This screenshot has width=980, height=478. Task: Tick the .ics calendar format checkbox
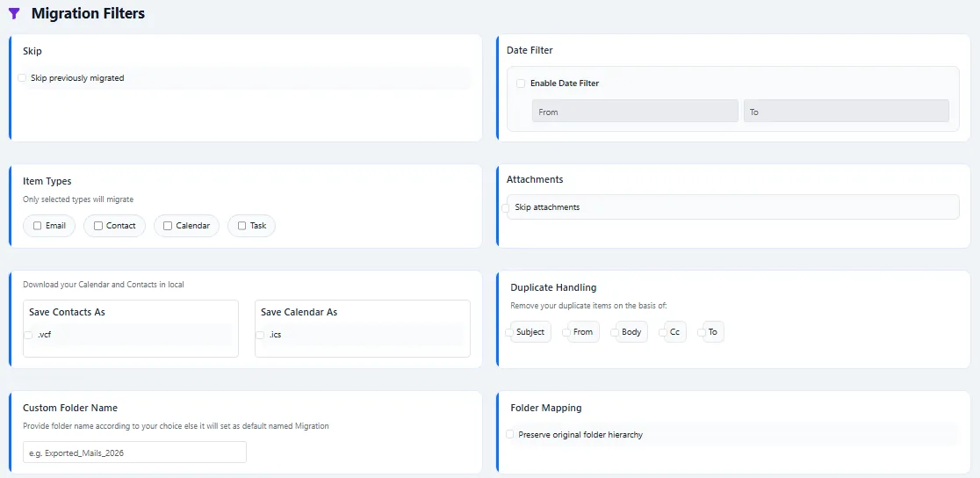(x=259, y=335)
